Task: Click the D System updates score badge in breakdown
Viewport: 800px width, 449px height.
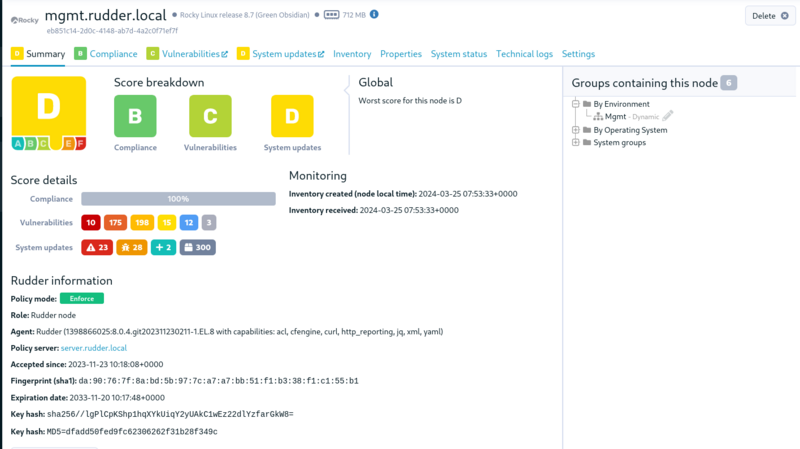Action: 292,116
